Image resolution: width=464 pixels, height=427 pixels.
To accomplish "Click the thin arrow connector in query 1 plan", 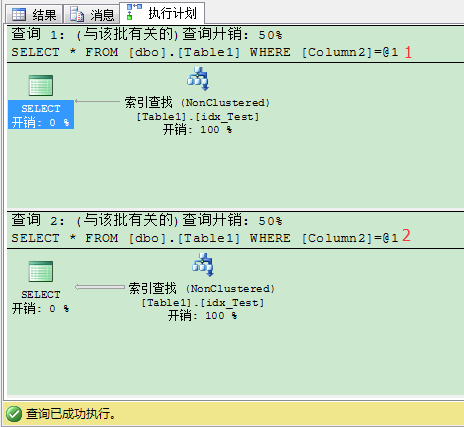I will (97, 101).
